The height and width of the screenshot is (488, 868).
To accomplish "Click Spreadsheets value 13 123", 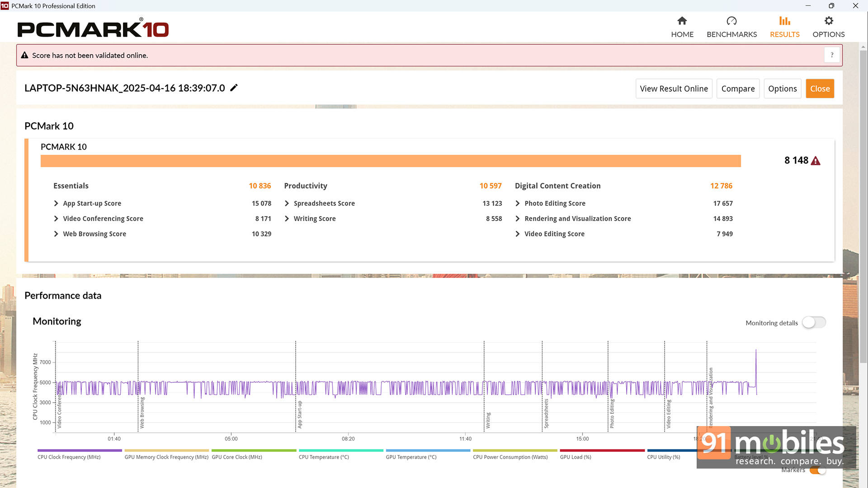I will pyautogui.click(x=492, y=203).
